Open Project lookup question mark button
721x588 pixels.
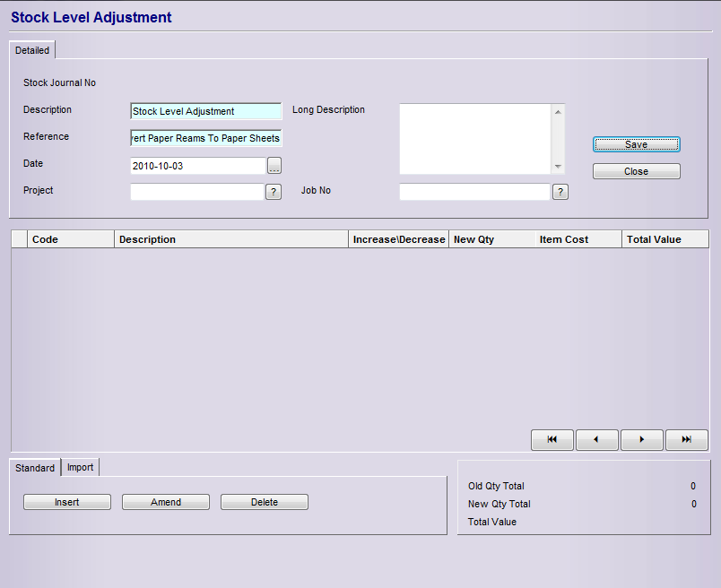point(274,192)
